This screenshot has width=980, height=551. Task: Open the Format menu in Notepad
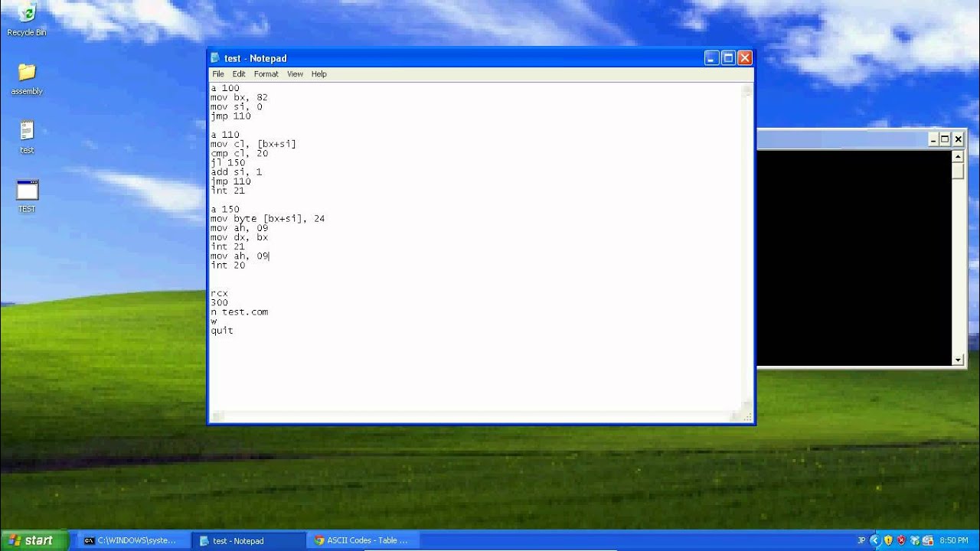click(266, 74)
